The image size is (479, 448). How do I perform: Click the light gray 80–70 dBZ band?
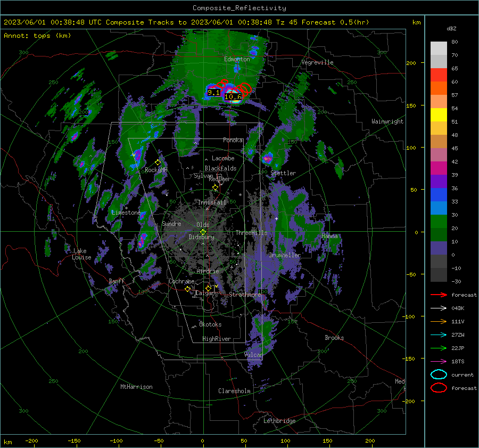tap(439, 48)
